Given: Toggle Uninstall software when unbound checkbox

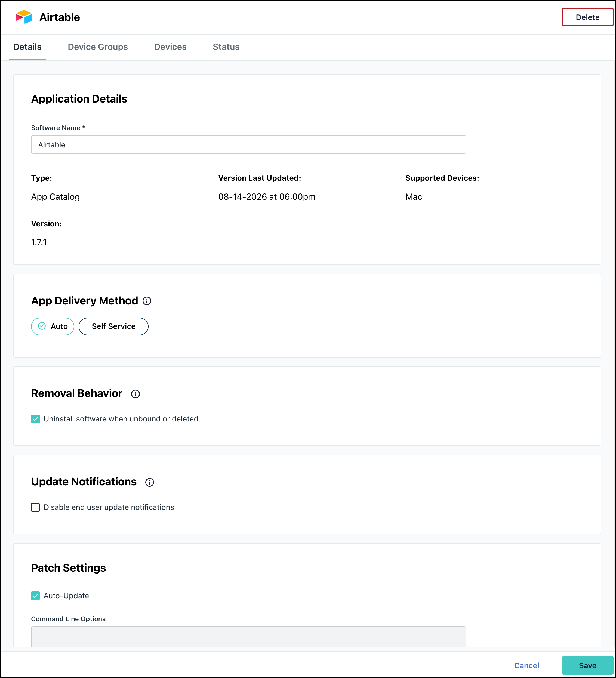Looking at the screenshot, I should click(x=35, y=419).
